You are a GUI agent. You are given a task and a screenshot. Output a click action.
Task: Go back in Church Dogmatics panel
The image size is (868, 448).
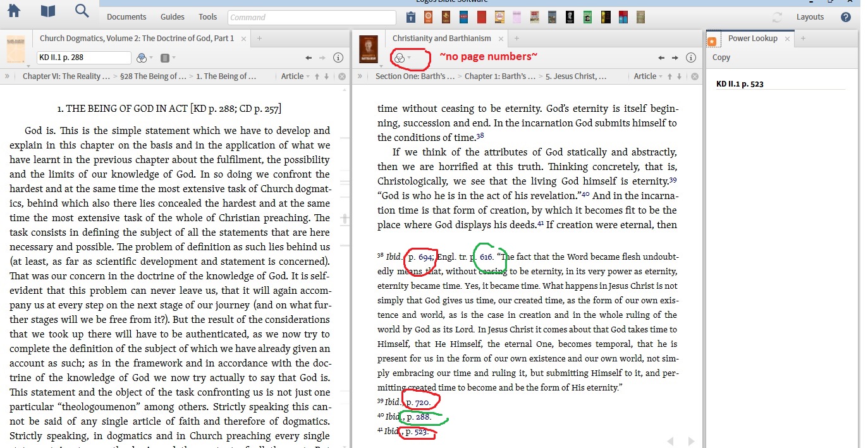309,58
